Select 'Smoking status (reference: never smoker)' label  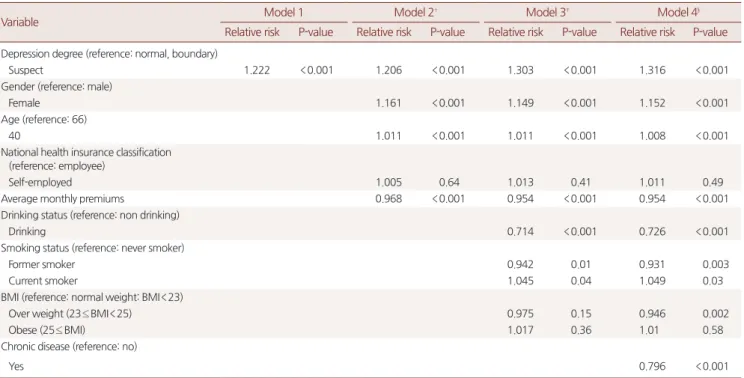(93, 248)
